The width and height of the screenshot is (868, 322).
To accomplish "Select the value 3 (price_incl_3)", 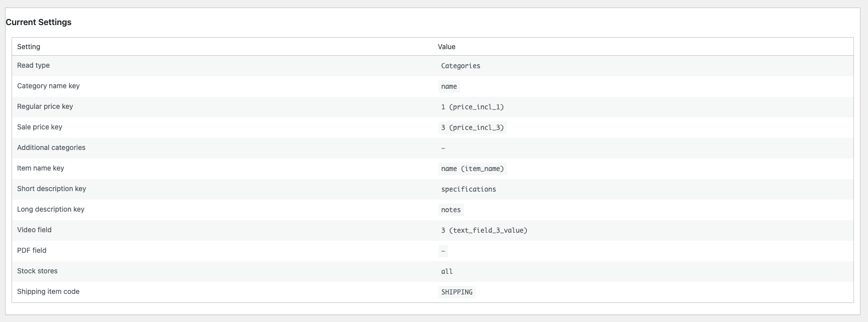I will click(472, 127).
